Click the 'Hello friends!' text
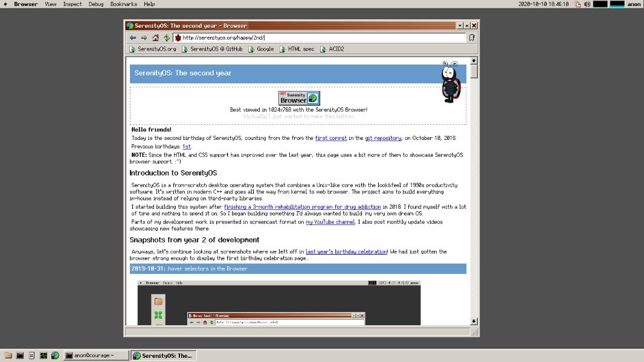 (x=151, y=130)
